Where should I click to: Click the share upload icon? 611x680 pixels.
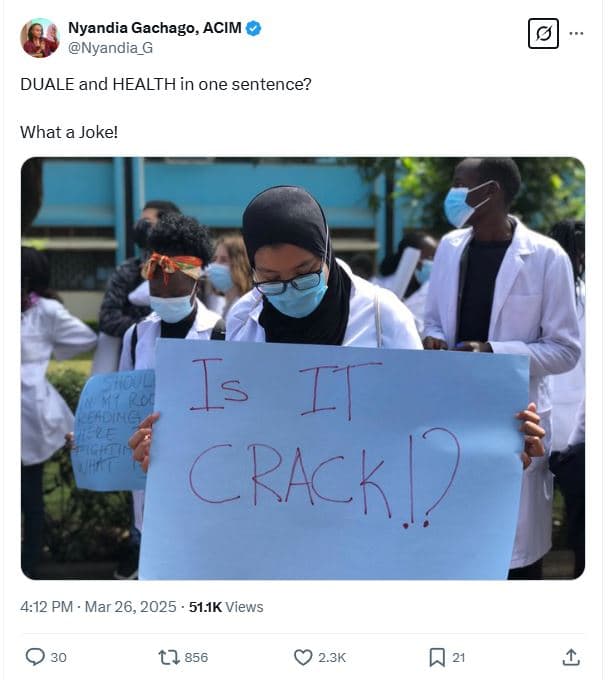point(571,657)
